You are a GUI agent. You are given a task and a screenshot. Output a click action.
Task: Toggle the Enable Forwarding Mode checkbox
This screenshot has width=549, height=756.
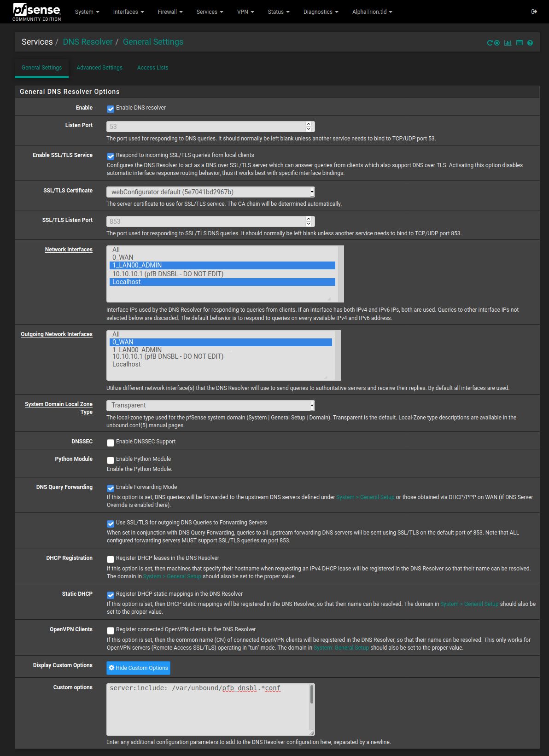(x=111, y=488)
